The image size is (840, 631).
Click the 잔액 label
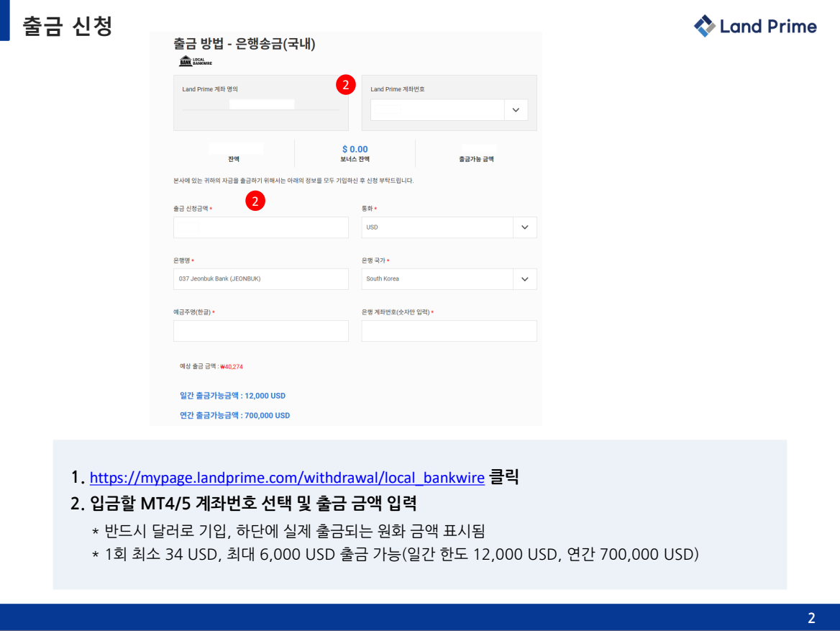[234, 159]
